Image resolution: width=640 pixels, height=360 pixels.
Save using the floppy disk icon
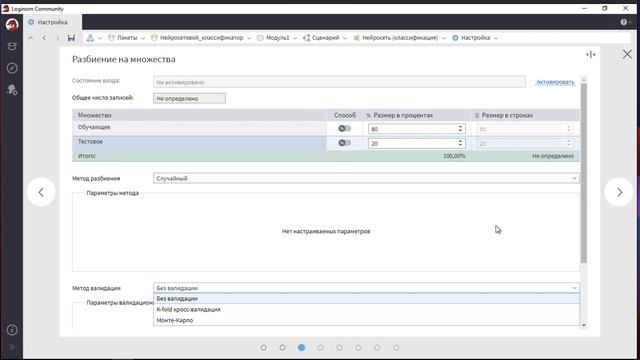point(71,38)
